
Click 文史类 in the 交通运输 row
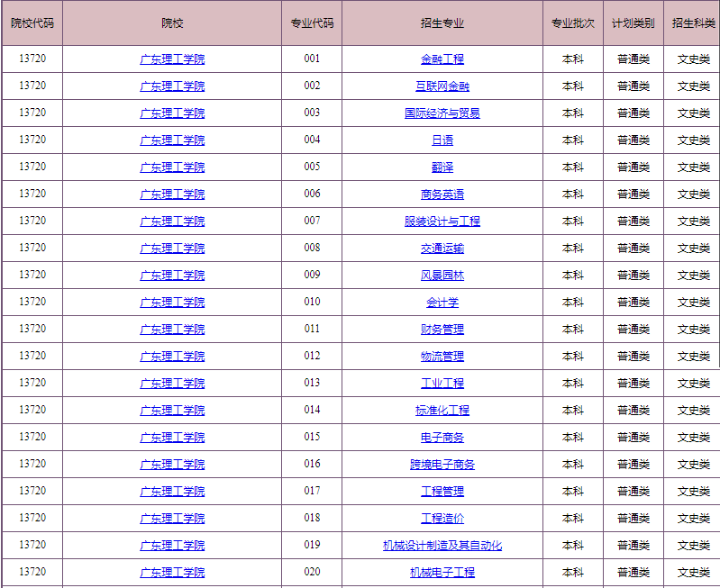(693, 249)
